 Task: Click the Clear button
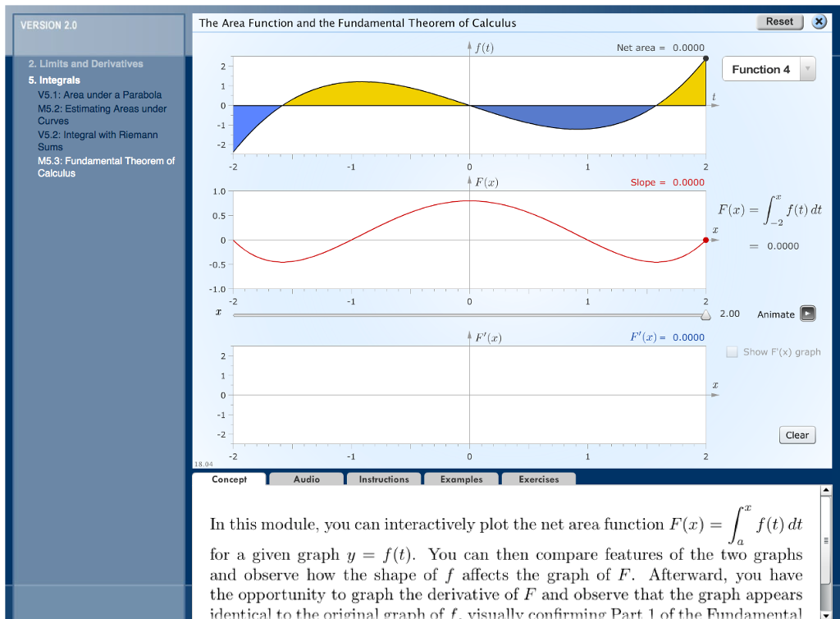[797, 435]
